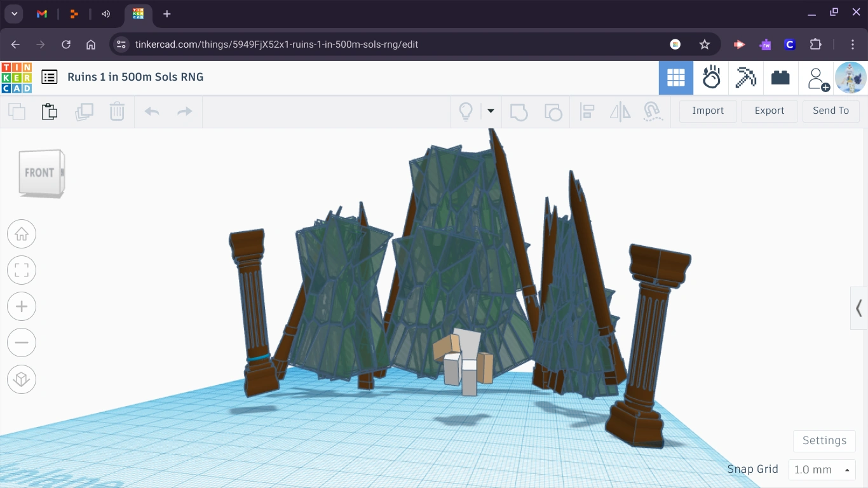This screenshot has height=488, width=868.
Task: Zoom out with the minus icon
Action: pos(22,342)
